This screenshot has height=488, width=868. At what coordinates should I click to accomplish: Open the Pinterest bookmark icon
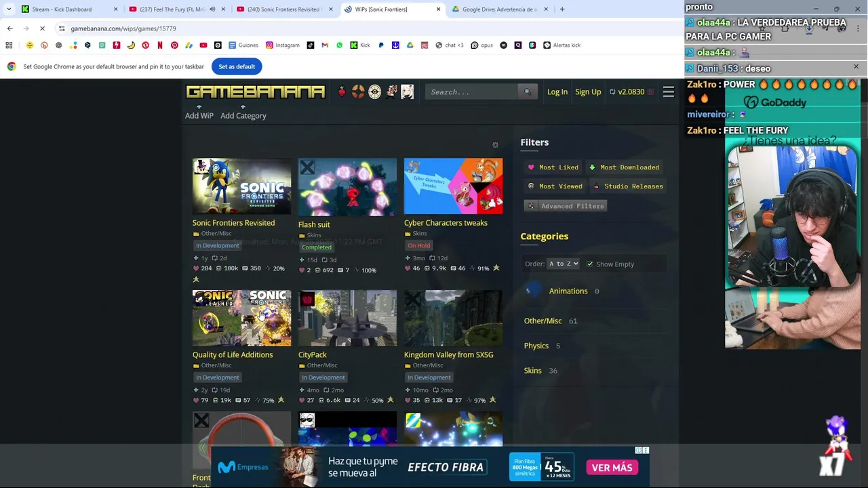(x=174, y=45)
